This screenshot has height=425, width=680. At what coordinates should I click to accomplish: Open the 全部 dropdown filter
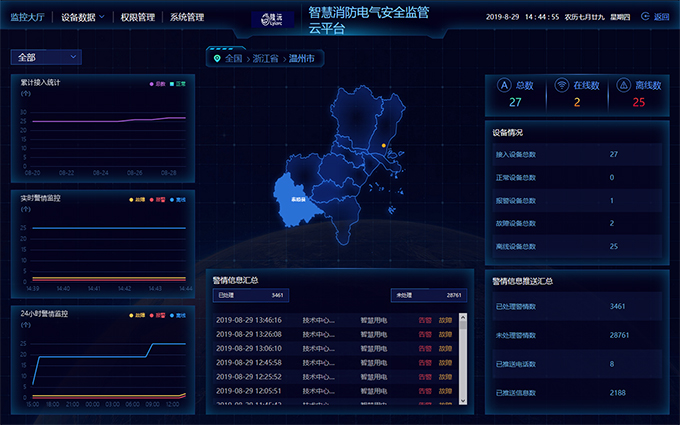point(45,57)
